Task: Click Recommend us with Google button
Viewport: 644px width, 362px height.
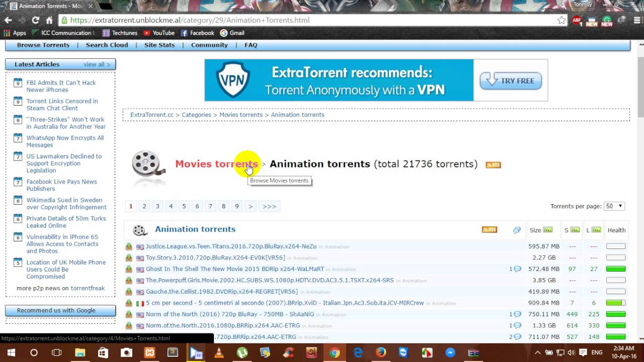Action: coord(60,310)
